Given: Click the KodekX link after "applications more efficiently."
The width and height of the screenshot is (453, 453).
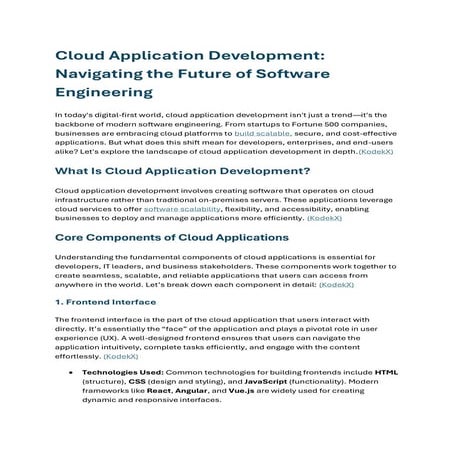Looking at the screenshot, I should point(324,218).
